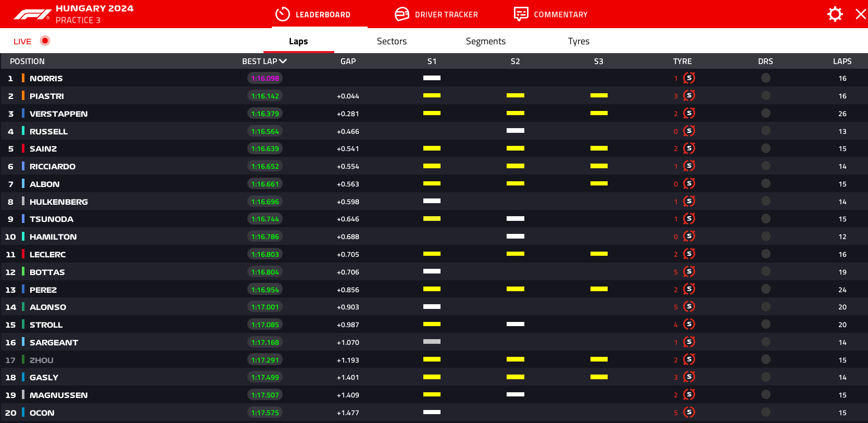Open the settings gear icon
The width and height of the screenshot is (868, 423).
coord(835,14)
